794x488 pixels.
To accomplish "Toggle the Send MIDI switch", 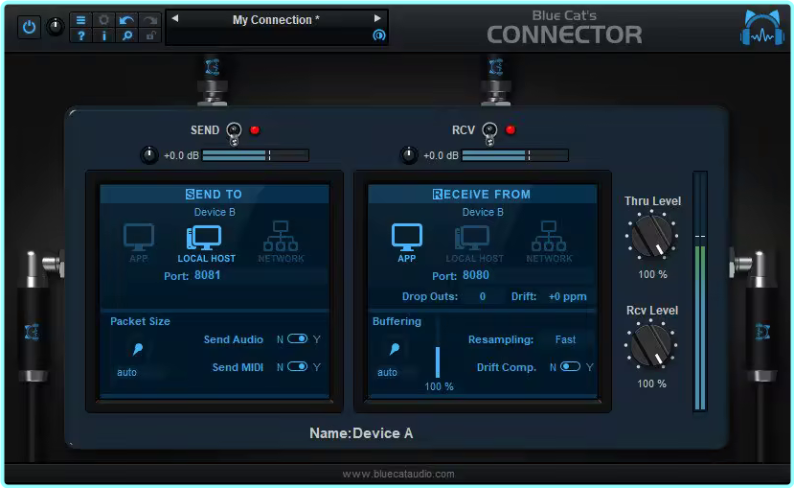I will click(297, 367).
